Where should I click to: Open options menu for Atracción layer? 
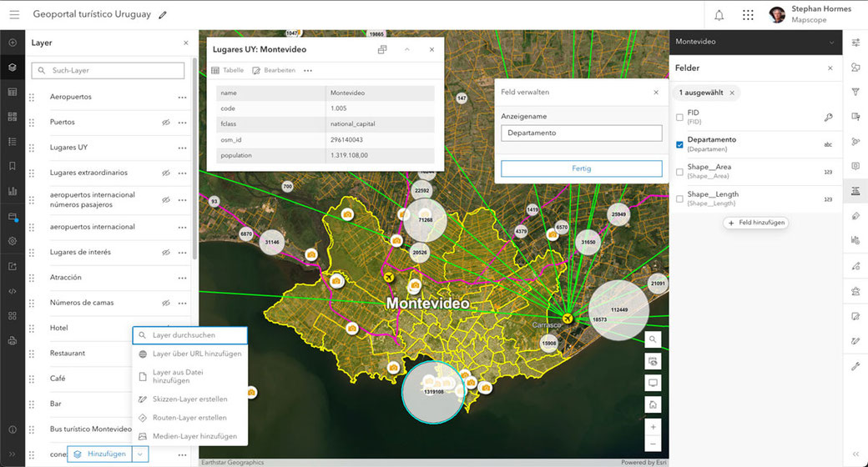pos(182,278)
